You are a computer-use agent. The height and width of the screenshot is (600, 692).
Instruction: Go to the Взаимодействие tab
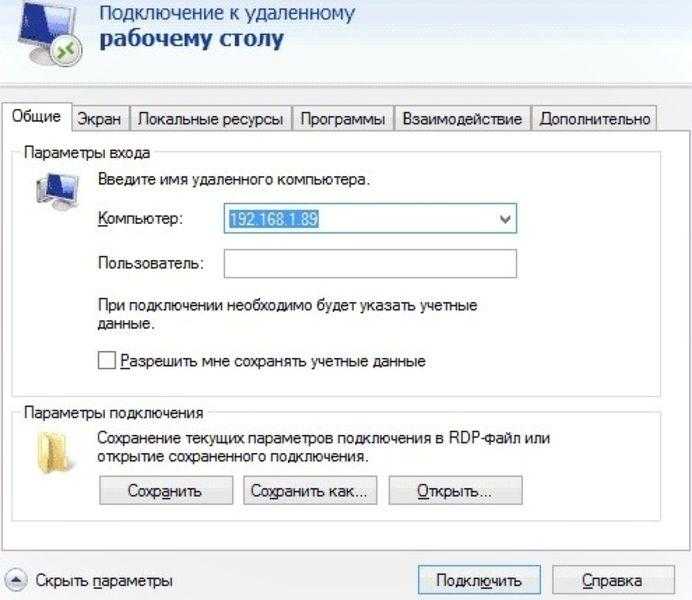tap(462, 119)
